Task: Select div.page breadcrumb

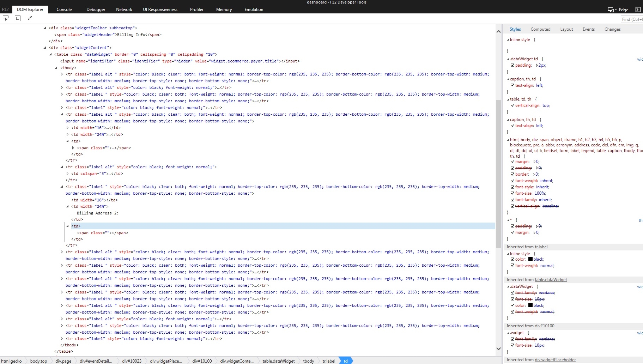Action: pos(63,361)
